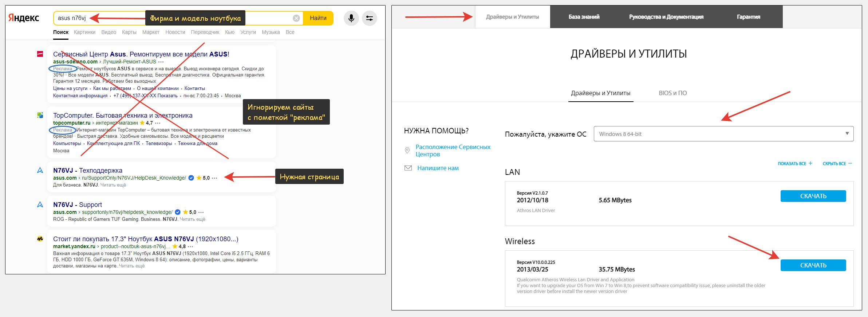Screen dimensions: 868x317
Task: Select Драйверы и Утилиты sub-tab
Action: [601, 93]
